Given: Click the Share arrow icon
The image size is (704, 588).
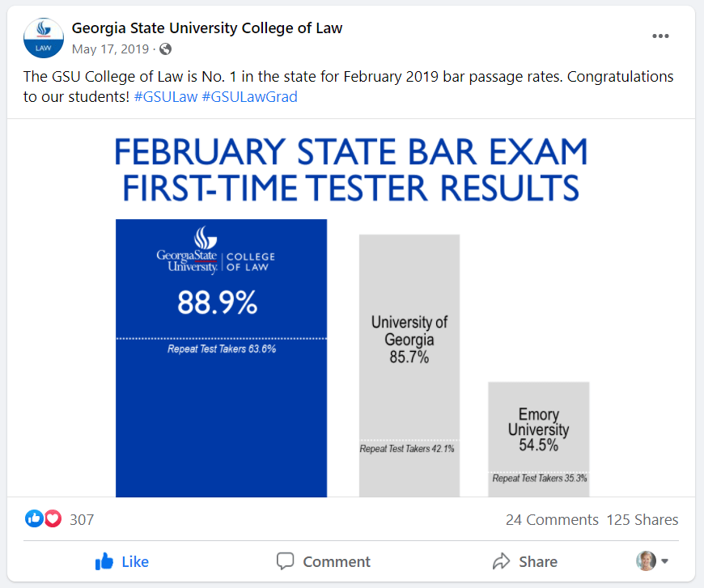Looking at the screenshot, I should click(x=501, y=561).
